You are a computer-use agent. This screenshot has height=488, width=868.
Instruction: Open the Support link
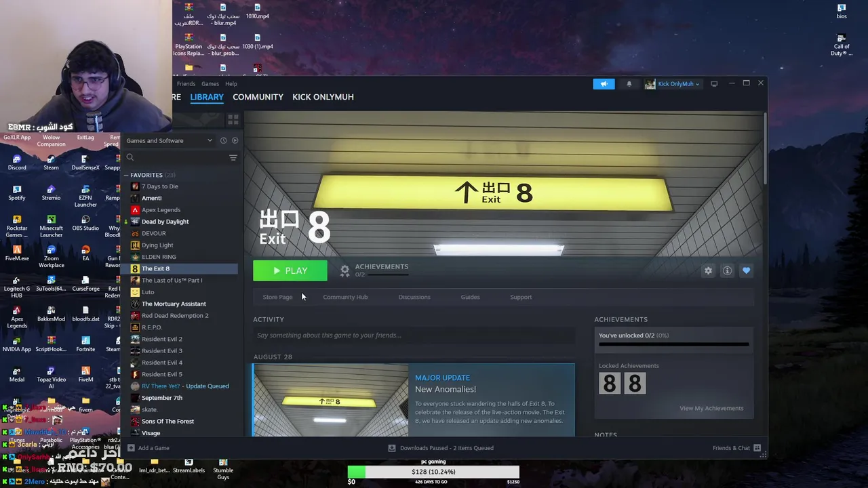click(x=521, y=297)
